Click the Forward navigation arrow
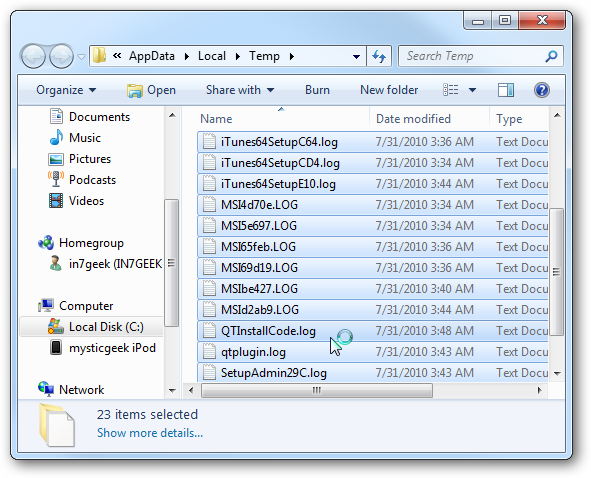Viewport: 591px width, 478px height. click(x=61, y=57)
